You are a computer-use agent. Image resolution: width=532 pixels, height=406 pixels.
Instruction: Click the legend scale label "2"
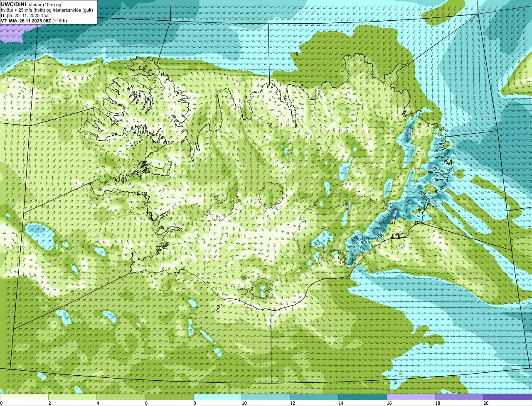coord(49,403)
